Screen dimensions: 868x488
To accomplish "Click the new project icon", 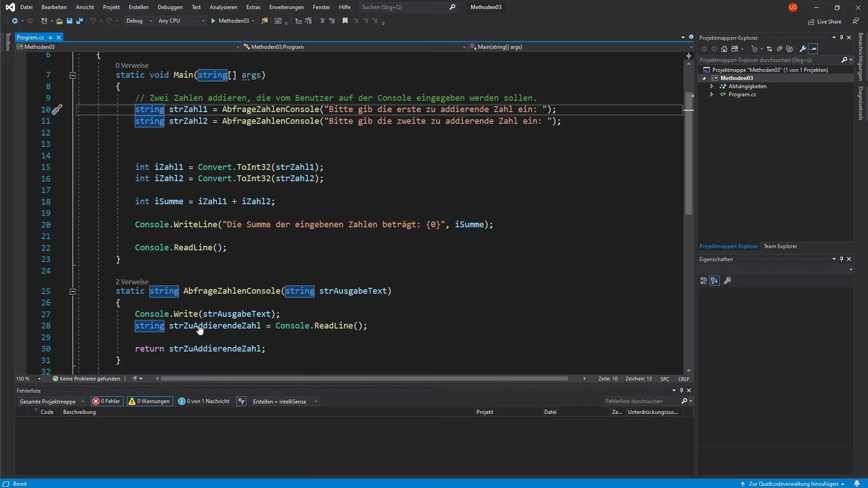I will [44, 21].
